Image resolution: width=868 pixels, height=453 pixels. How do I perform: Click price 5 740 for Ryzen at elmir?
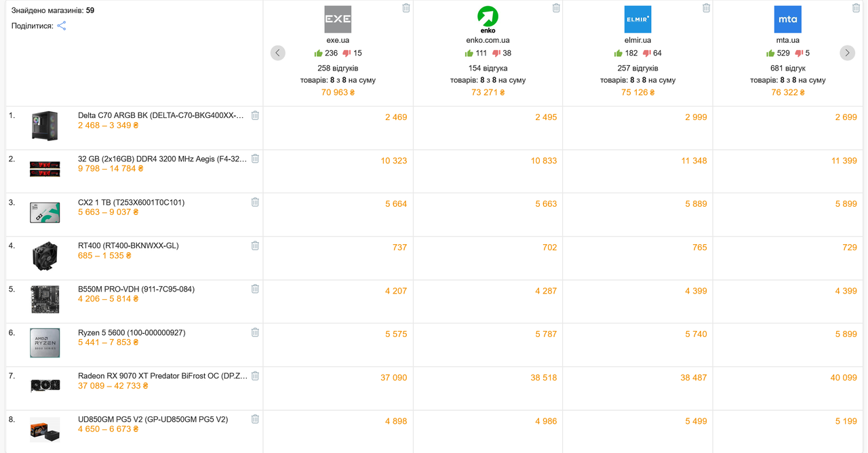click(x=696, y=334)
